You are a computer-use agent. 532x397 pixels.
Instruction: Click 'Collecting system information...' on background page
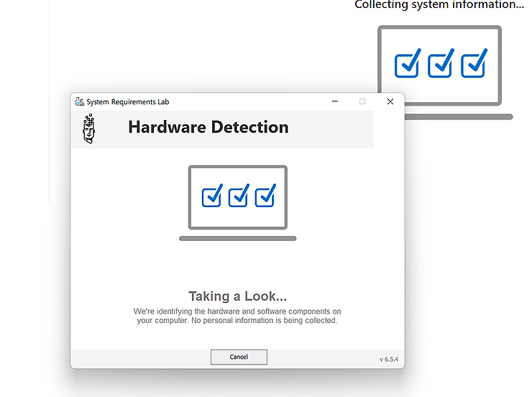pyautogui.click(x=439, y=4)
